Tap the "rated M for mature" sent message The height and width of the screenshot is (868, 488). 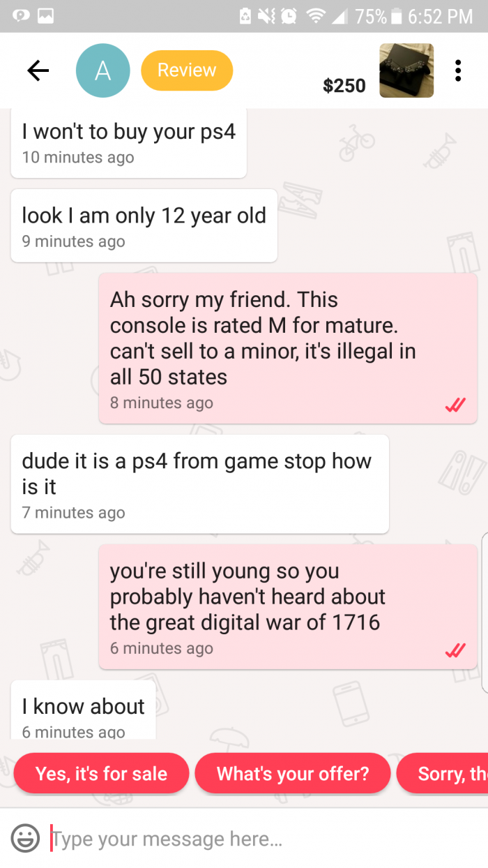[288, 348]
